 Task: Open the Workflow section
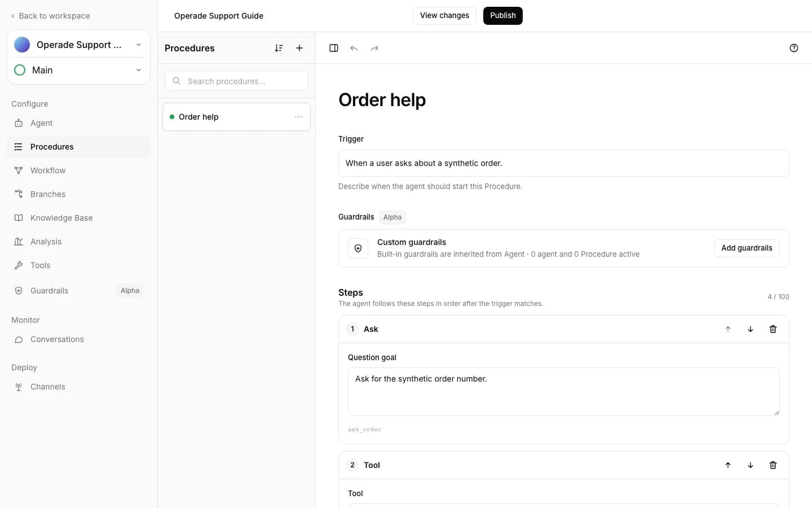(78, 170)
